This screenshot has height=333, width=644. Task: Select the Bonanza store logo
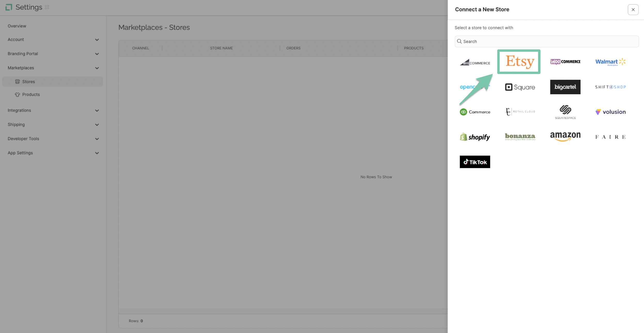520,137
